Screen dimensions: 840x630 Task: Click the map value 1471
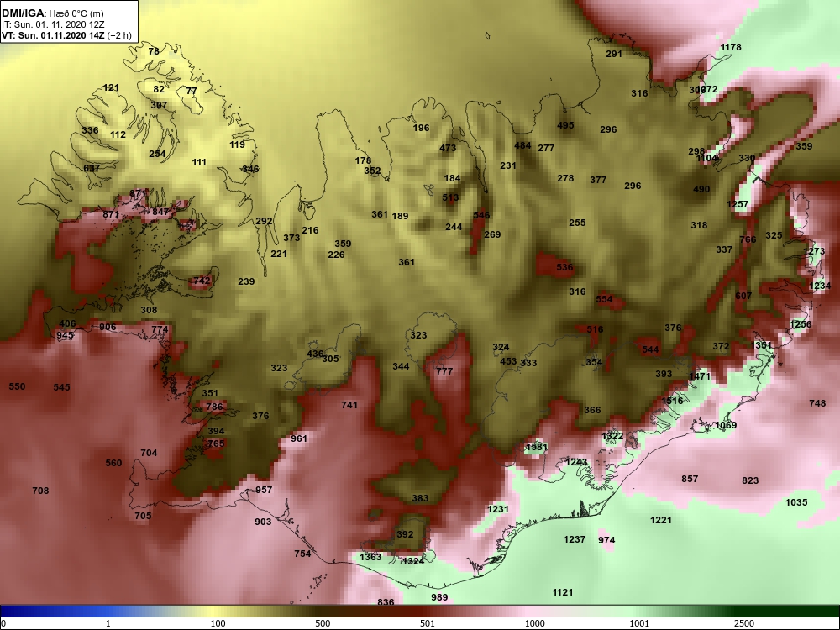pos(699,376)
